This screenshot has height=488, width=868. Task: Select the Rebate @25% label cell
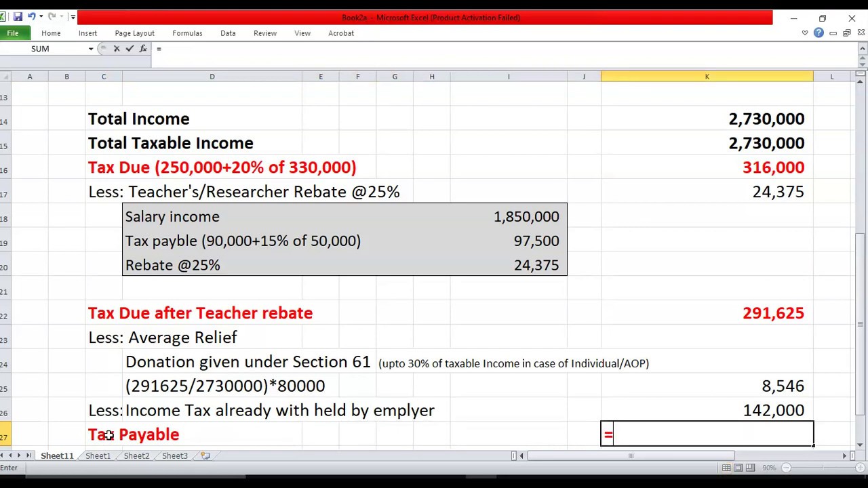pos(172,266)
